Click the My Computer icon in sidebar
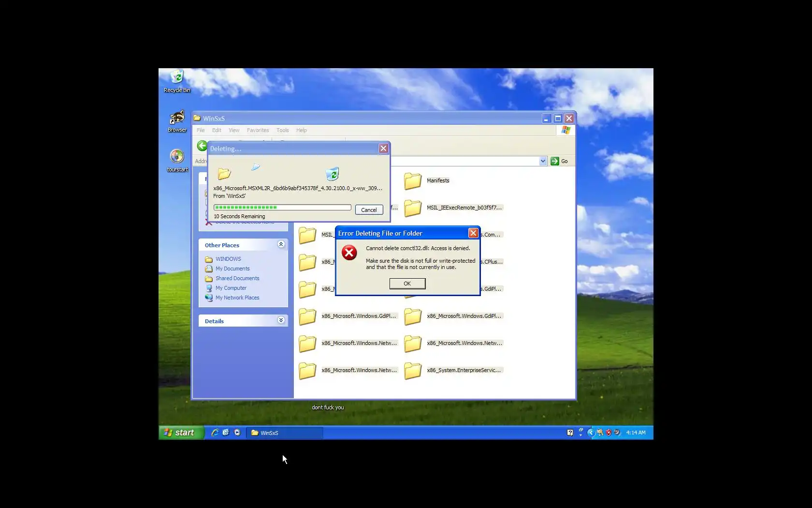Screen dimensions: 812x508 (209, 288)
